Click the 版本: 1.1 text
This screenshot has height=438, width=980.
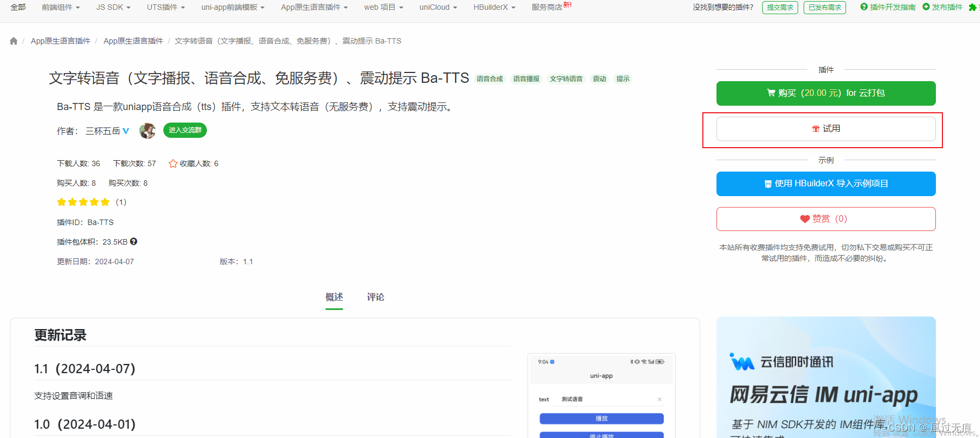click(236, 261)
